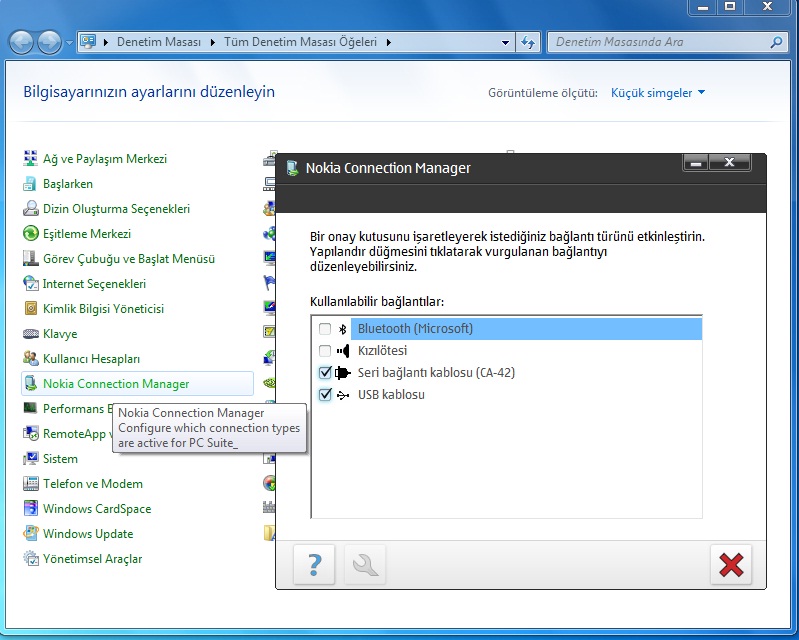Click the search magnifier icon in Control Panel search
Image resolution: width=799 pixels, height=640 pixels.
click(x=776, y=42)
